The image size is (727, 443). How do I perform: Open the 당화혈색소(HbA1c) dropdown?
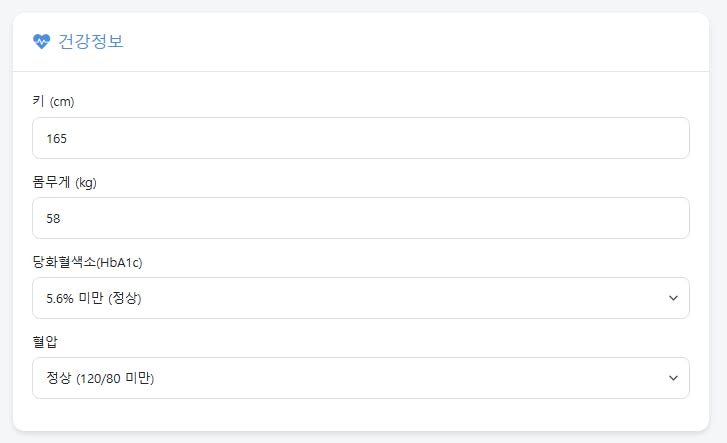[x=361, y=298]
